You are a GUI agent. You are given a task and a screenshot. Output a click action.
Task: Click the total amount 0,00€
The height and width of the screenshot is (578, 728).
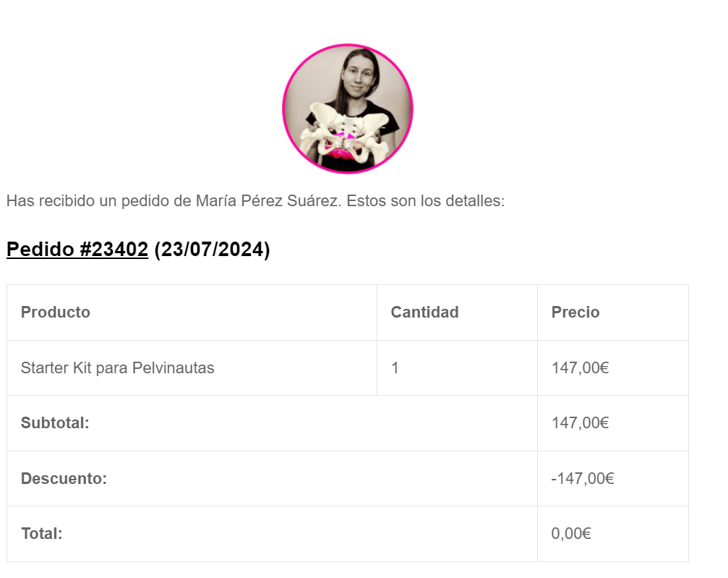tap(571, 533)
